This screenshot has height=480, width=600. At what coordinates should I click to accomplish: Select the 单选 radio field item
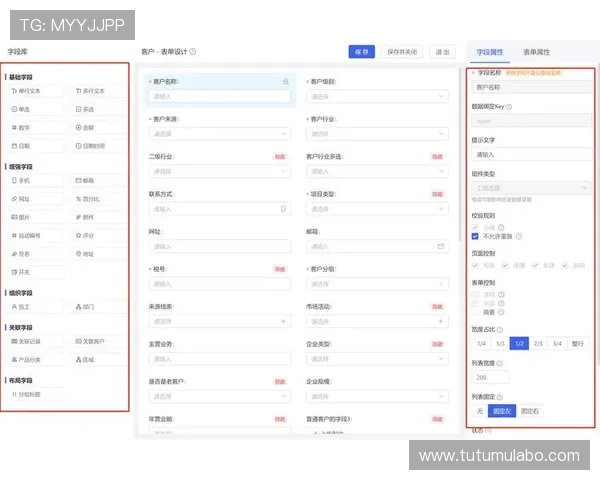(x=36, y=109)
